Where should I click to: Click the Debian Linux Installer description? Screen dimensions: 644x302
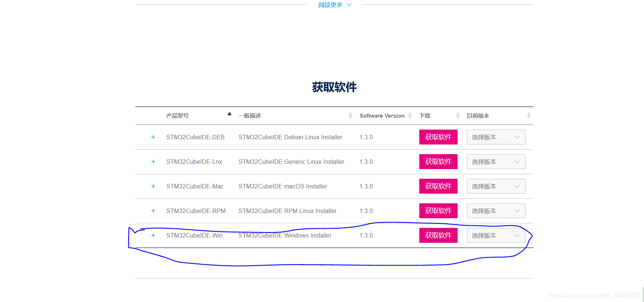pos(290,137)
